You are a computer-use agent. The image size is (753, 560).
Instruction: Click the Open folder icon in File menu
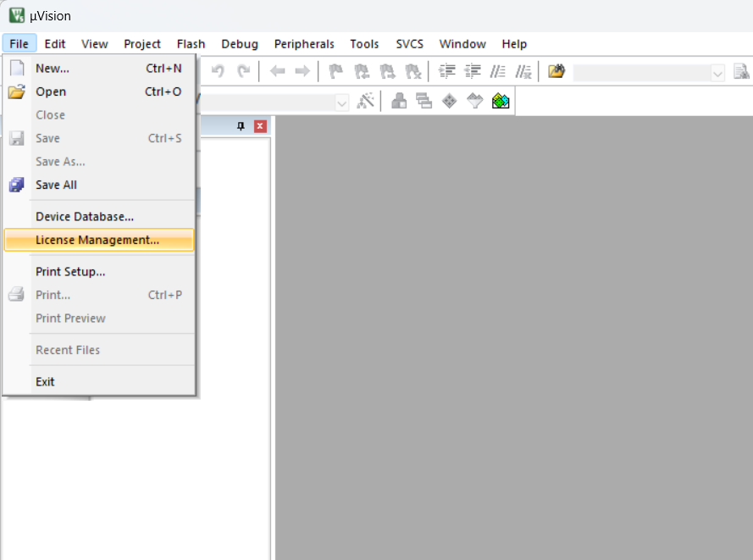tap(16, 91)
